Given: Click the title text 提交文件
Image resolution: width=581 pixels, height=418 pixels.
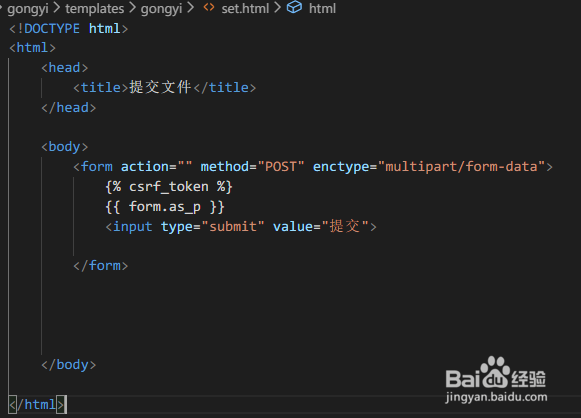Looking at the screenshot, I should (160, 87).
